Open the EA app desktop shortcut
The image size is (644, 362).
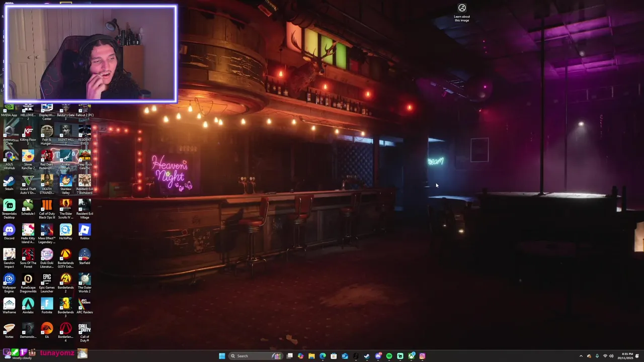click(47, 331)
